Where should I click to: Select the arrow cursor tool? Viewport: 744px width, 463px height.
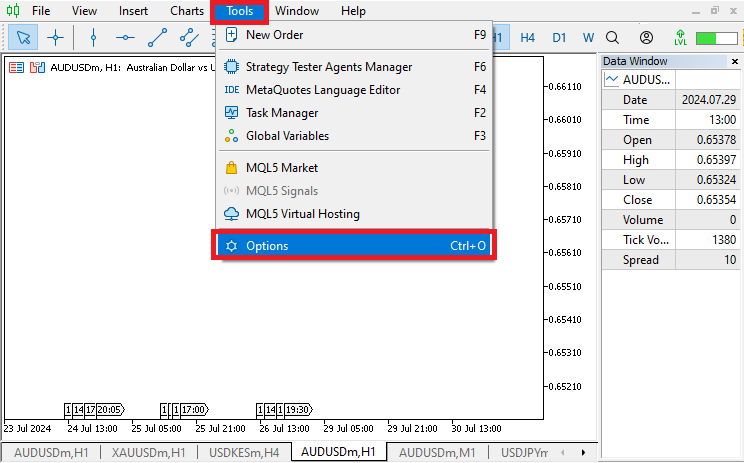click(23, 37)
